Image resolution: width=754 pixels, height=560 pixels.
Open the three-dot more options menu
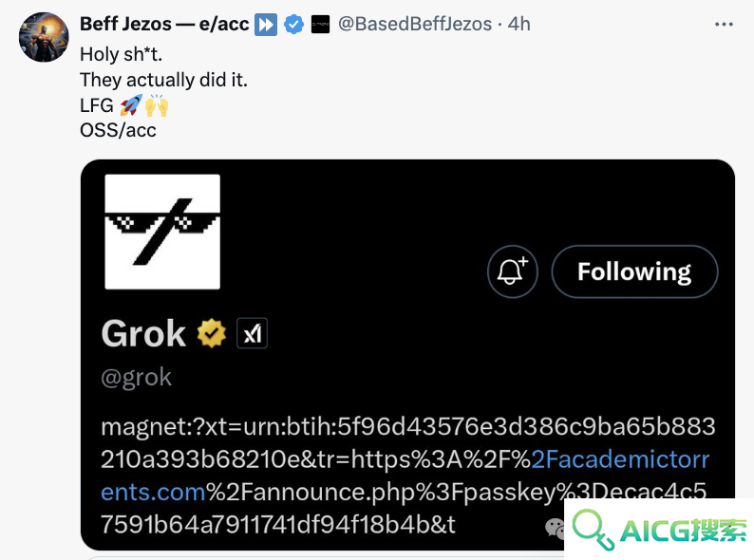[x=724, y=24]
